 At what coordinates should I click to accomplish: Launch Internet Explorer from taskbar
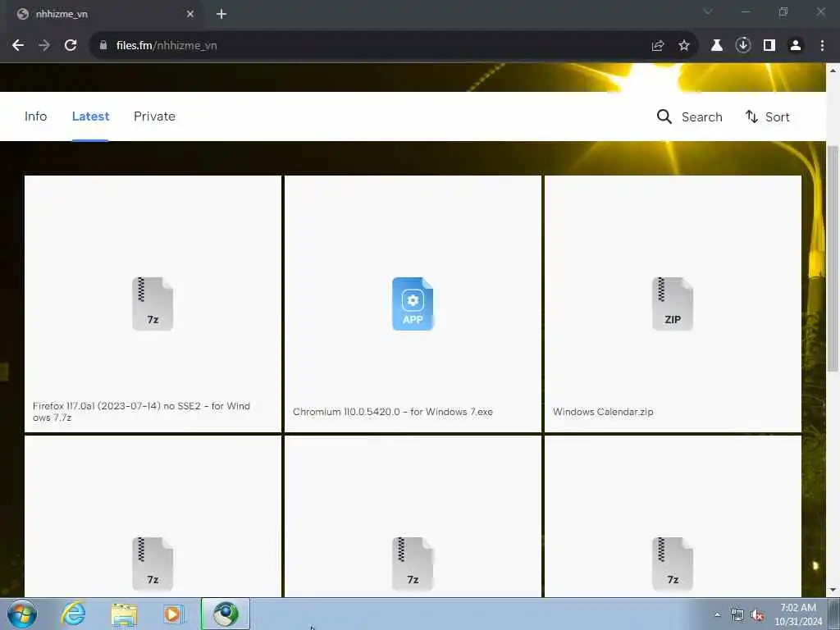[73, 614]
